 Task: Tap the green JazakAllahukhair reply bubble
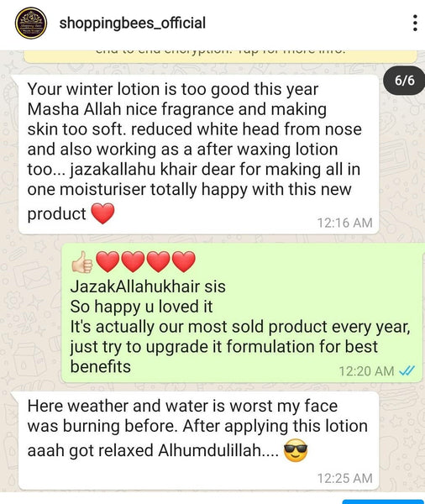241,312
